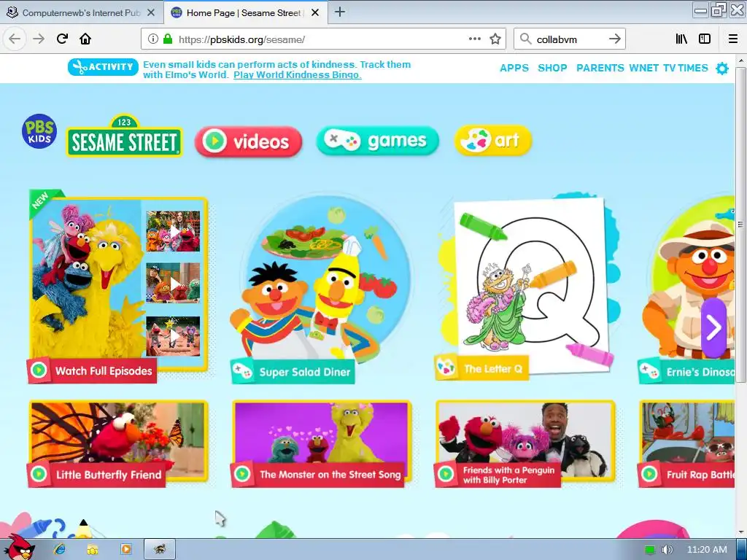
Task: Click the collabvm search field
Action: 569,39
